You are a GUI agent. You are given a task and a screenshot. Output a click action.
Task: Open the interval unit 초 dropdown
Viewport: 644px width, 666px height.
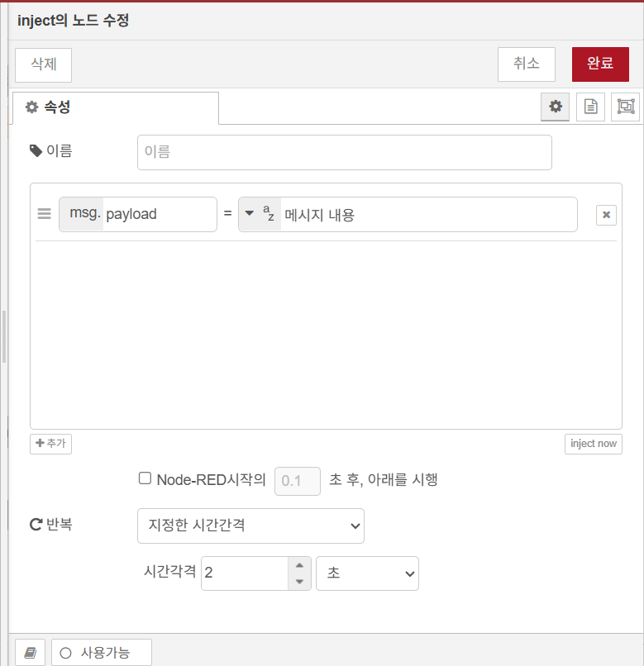(367, 573)
